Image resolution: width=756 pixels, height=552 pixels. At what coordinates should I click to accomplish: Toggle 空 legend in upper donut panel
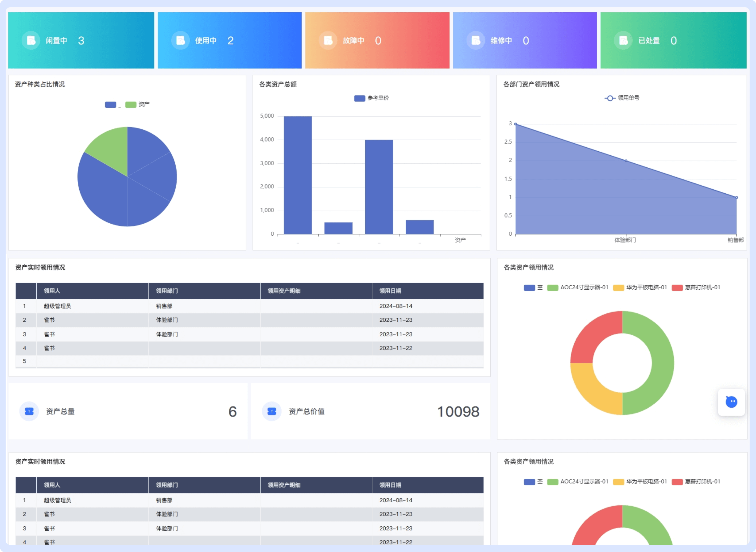(533, 288)
